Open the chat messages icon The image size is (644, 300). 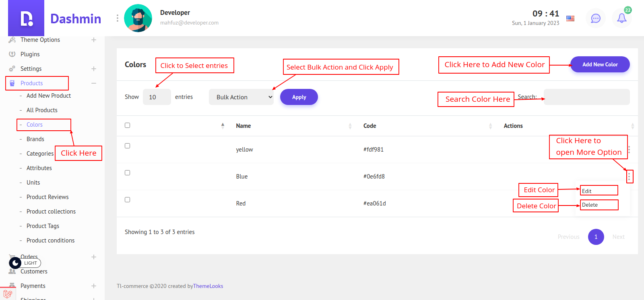[595, 18]
